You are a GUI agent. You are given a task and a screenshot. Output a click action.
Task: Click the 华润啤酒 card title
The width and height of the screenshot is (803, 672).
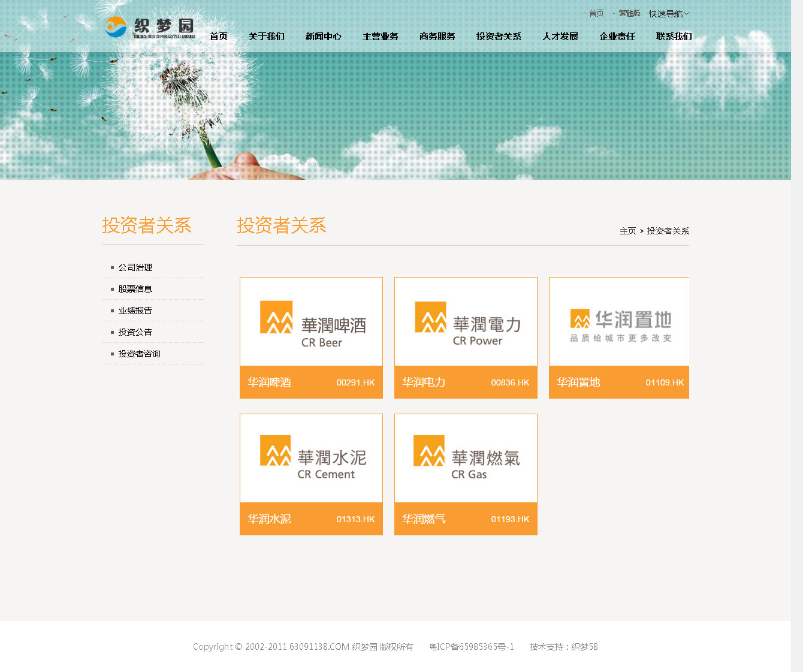[x=269, y=382]
